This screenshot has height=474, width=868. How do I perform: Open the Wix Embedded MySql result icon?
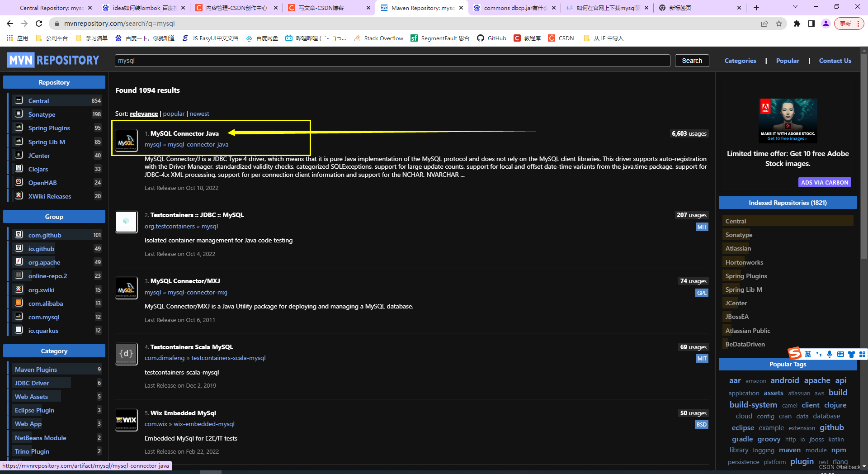(127, 420)
